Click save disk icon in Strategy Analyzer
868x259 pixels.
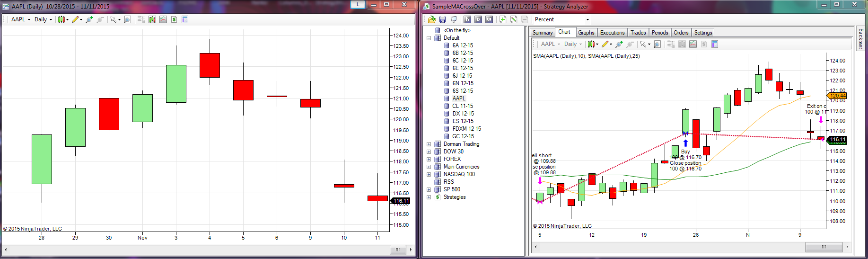point(442,19)
